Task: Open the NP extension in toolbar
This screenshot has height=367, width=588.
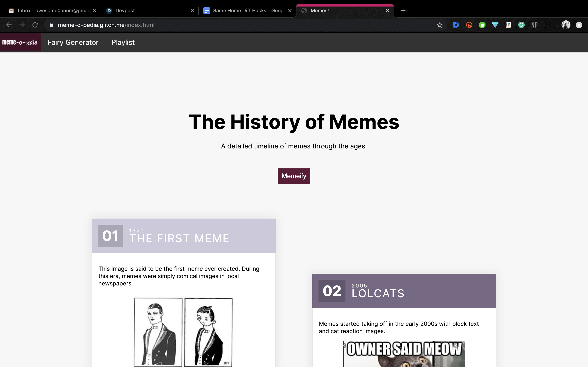Action: pyautogui.click(x=534, y=25)
